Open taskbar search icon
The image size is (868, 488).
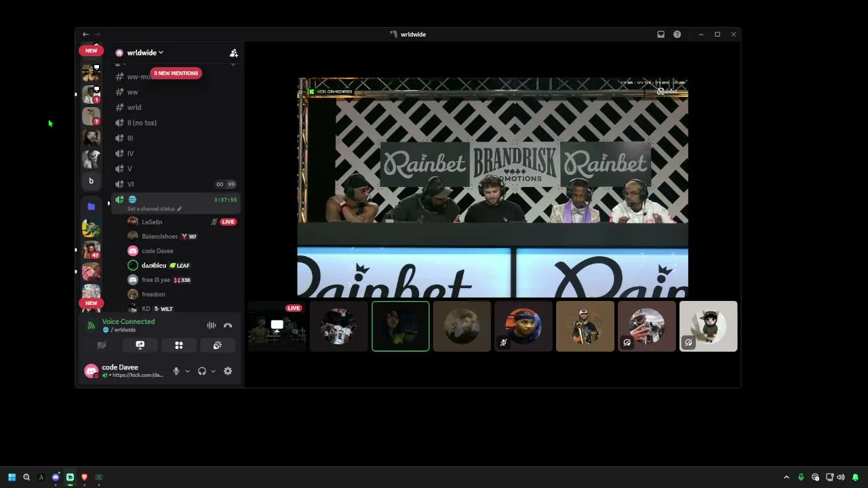point(26,477)
